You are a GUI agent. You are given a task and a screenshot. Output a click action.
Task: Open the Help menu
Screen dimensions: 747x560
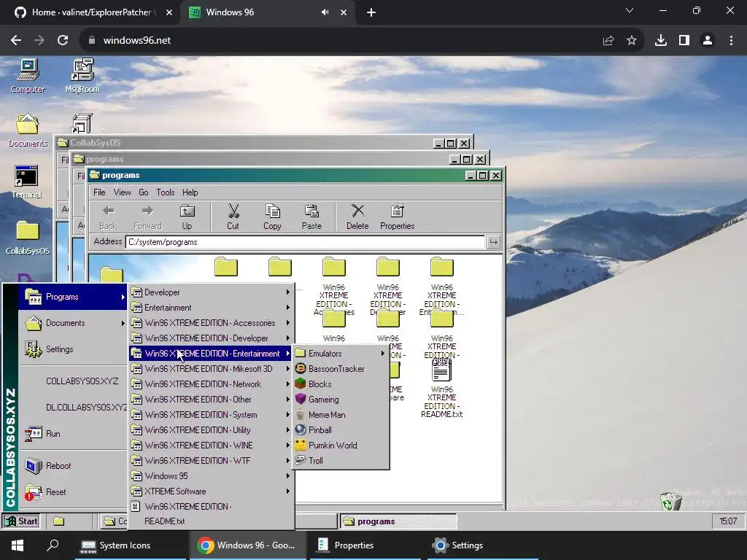coord(190,192)
